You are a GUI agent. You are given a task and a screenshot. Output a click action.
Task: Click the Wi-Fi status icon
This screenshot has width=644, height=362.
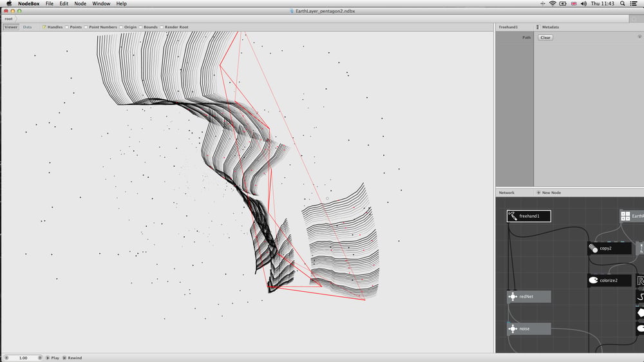[553, 3]
